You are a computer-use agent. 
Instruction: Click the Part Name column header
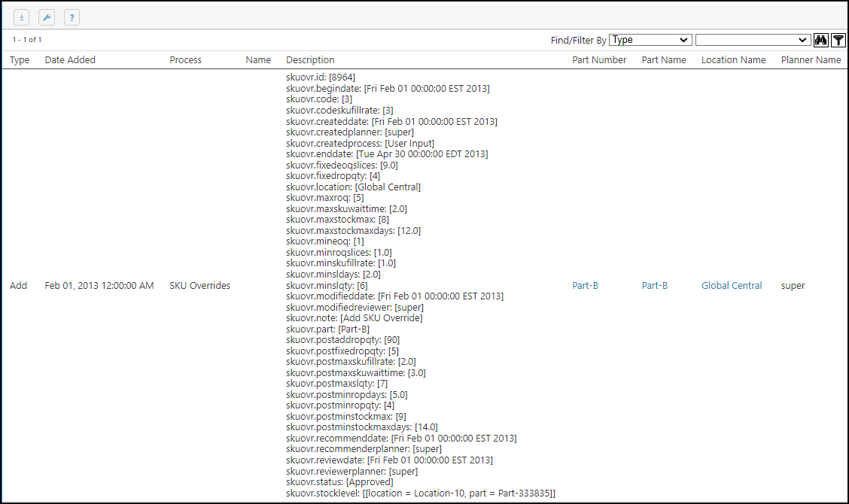664,60
